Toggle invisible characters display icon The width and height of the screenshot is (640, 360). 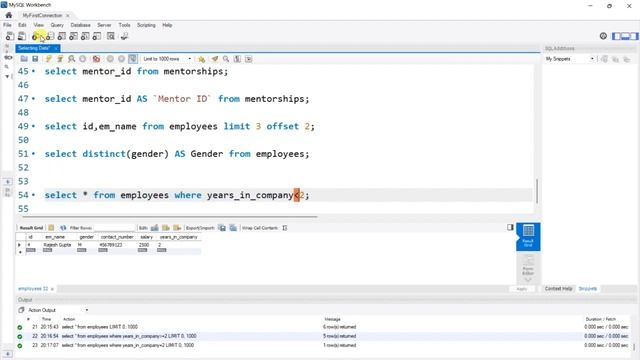point(237,59)
